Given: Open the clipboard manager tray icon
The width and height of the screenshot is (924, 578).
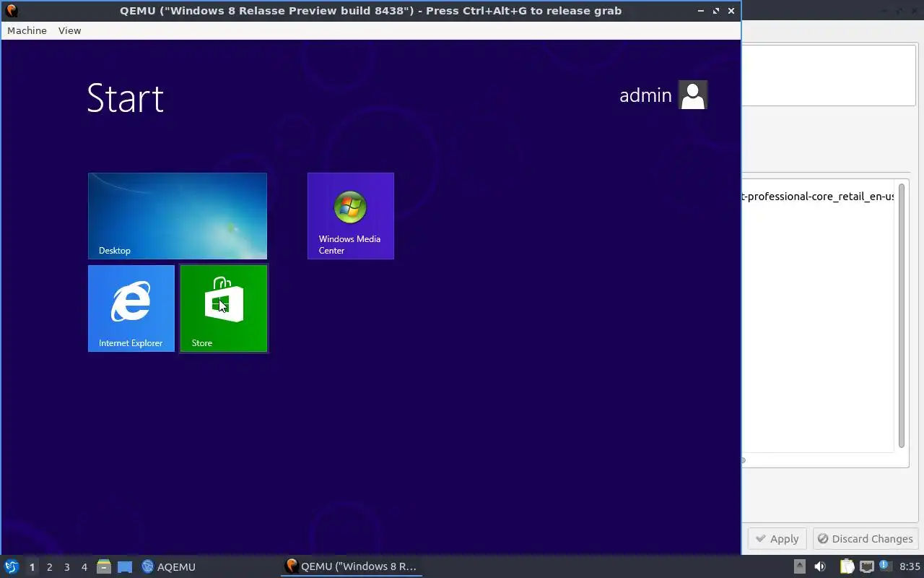Looking at the screenshot, I should pyautogui.click(x=847, y=566).
